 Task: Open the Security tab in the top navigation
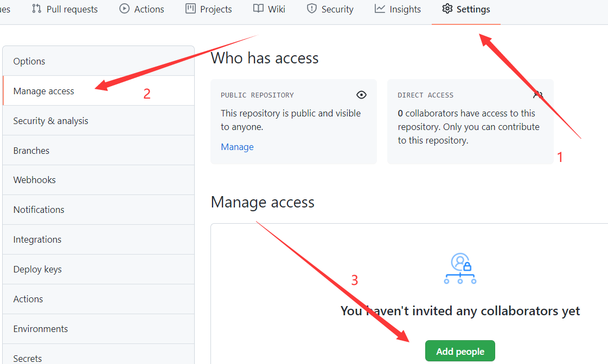(x=330, y=9)
